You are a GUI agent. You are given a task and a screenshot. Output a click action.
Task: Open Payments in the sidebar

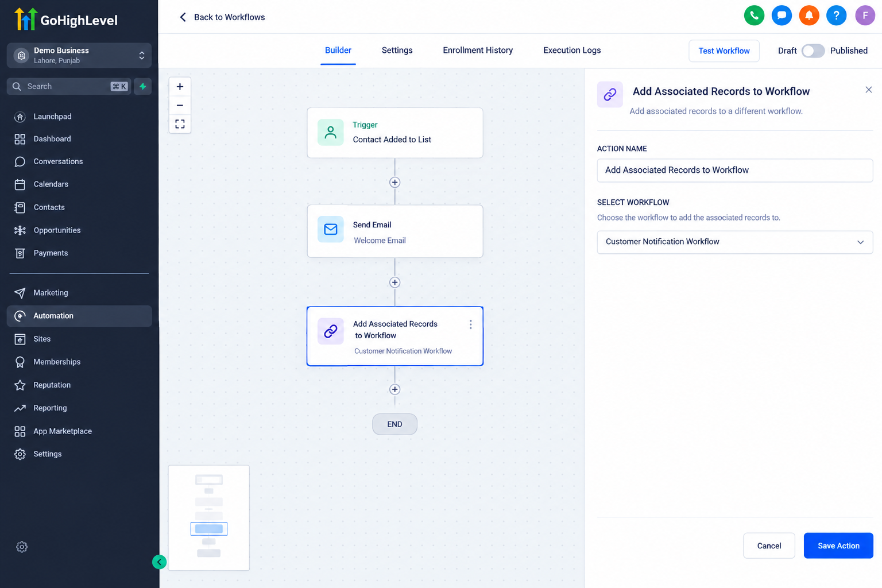click(x=79, y=253)
